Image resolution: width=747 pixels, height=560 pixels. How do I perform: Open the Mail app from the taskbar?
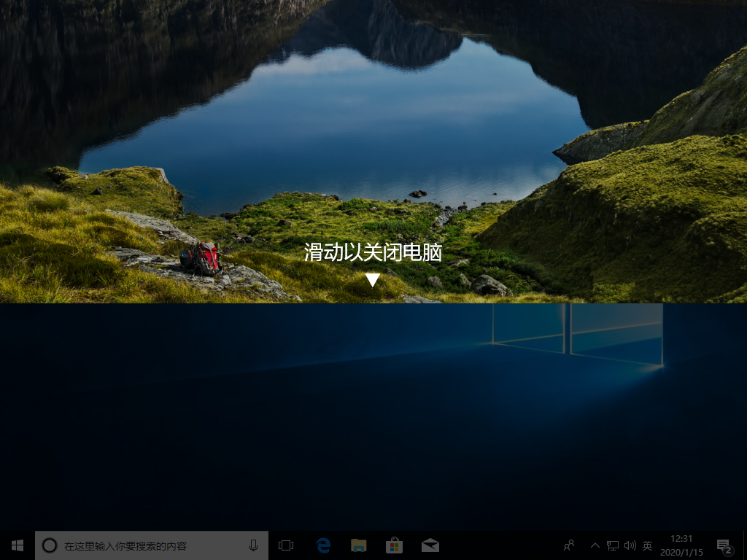click(x=430, y=545)
